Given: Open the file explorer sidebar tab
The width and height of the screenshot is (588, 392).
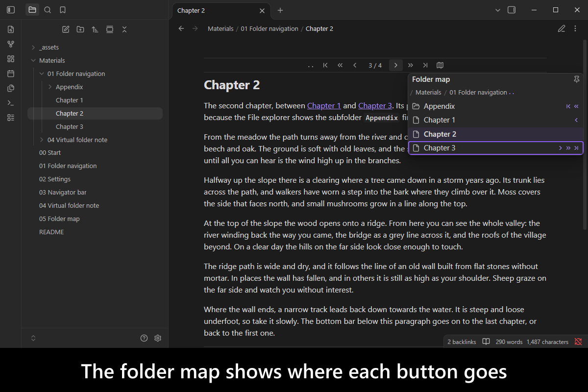Looking at the screenshot, I should pyautogui.click(x=32, y=10).
